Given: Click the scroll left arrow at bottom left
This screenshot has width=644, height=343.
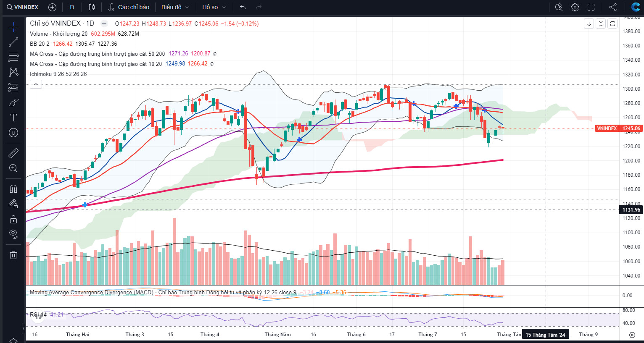Looking at the screenshot, I should coord(24,328).
